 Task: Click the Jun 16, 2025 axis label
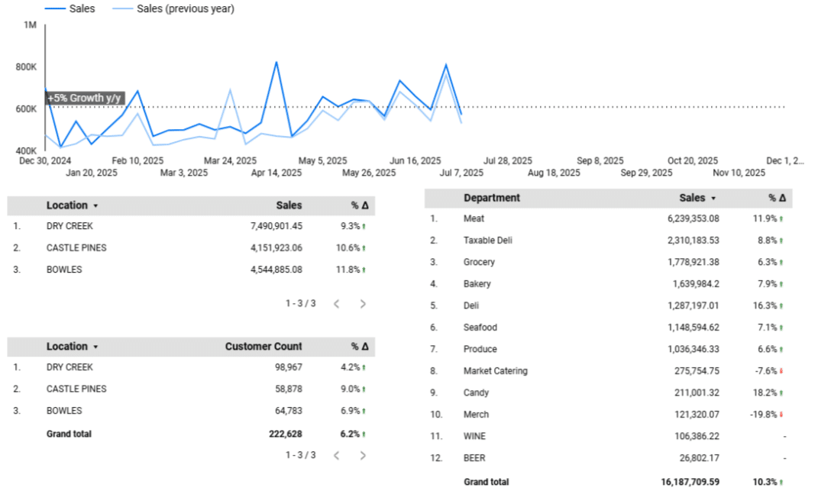(x=415, y=161)
